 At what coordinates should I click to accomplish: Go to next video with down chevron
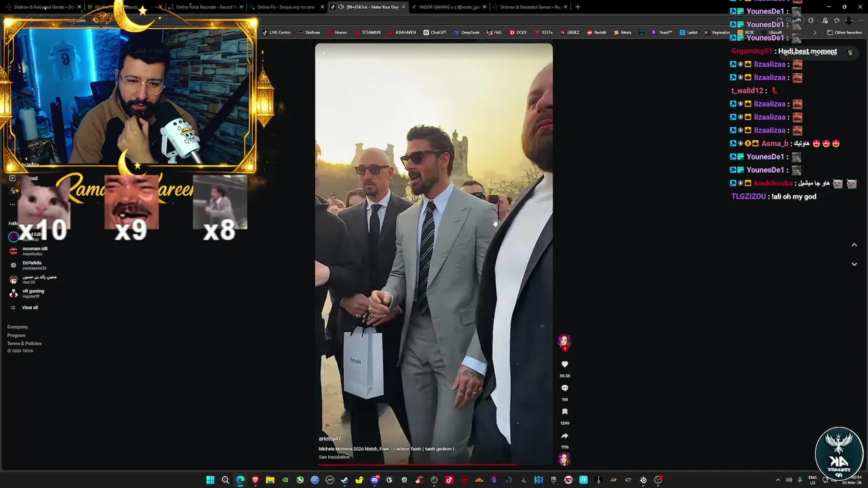(854, 264)
